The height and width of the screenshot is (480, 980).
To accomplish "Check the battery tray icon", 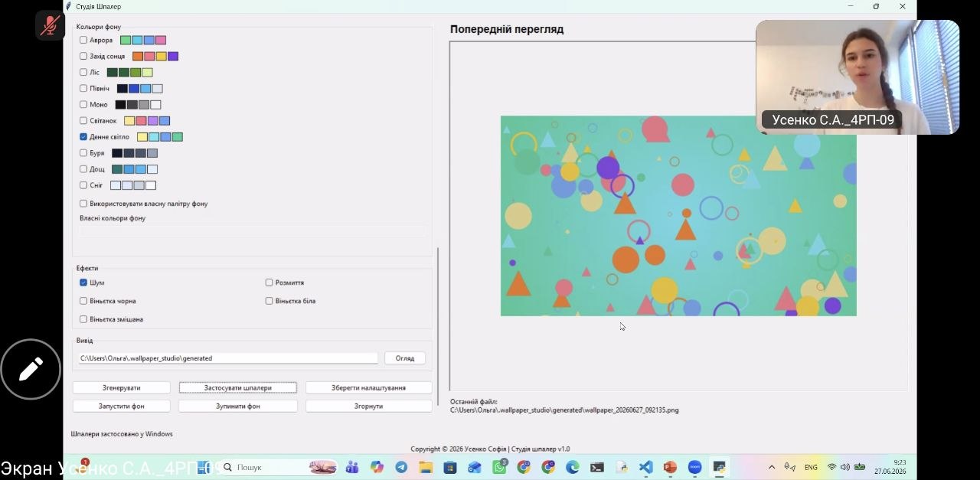I will pyautogui.click(x=860, y=467).
